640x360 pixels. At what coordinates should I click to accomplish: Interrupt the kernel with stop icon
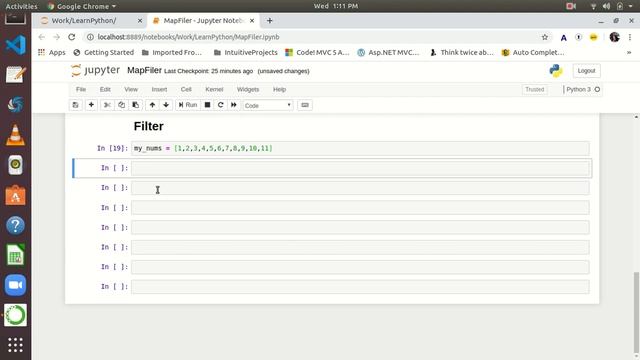point(207,105)
